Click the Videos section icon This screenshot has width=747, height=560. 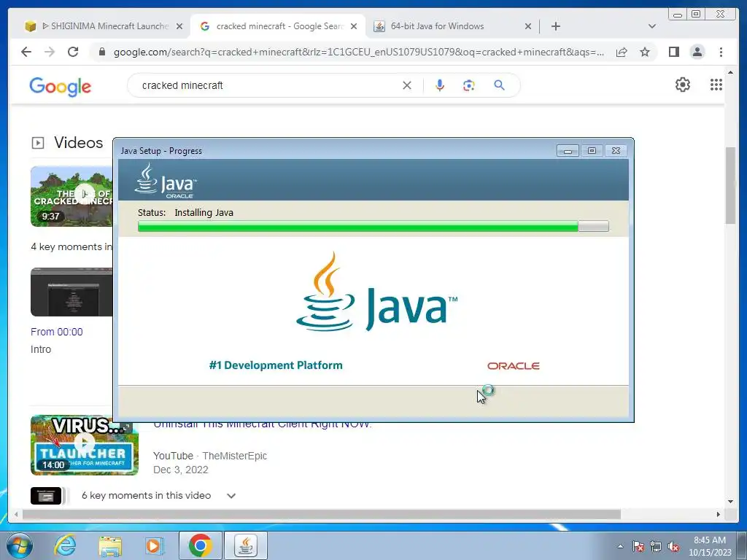click(38, 143)
